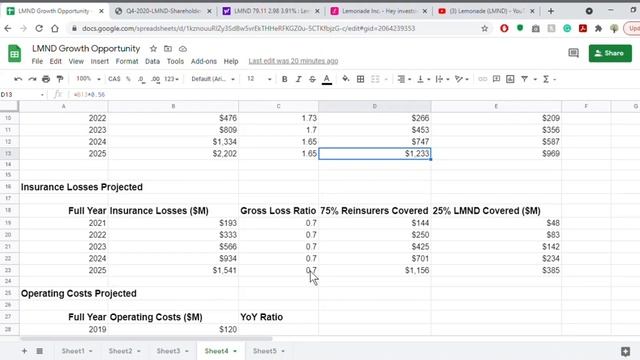Open the Edit menu
Viewport: 640px width, 360px height.
click(x=56, y=61)
